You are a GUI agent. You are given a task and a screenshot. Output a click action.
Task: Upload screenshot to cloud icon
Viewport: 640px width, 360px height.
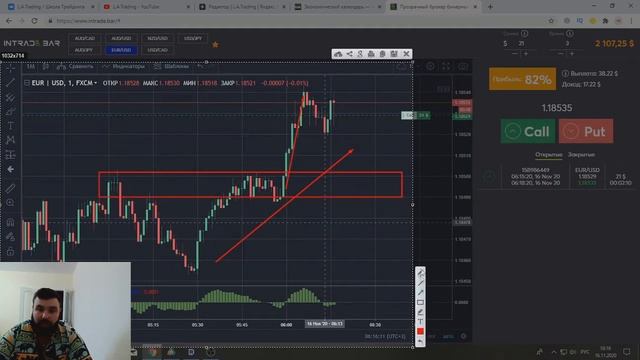[338, 54]
